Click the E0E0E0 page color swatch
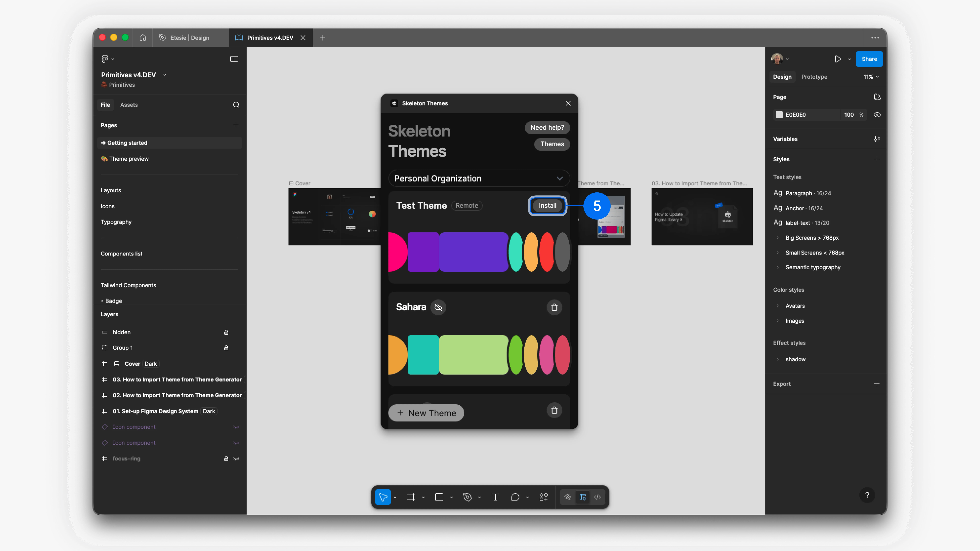Viewport: 980px width, 551px height. coord(779,115)
